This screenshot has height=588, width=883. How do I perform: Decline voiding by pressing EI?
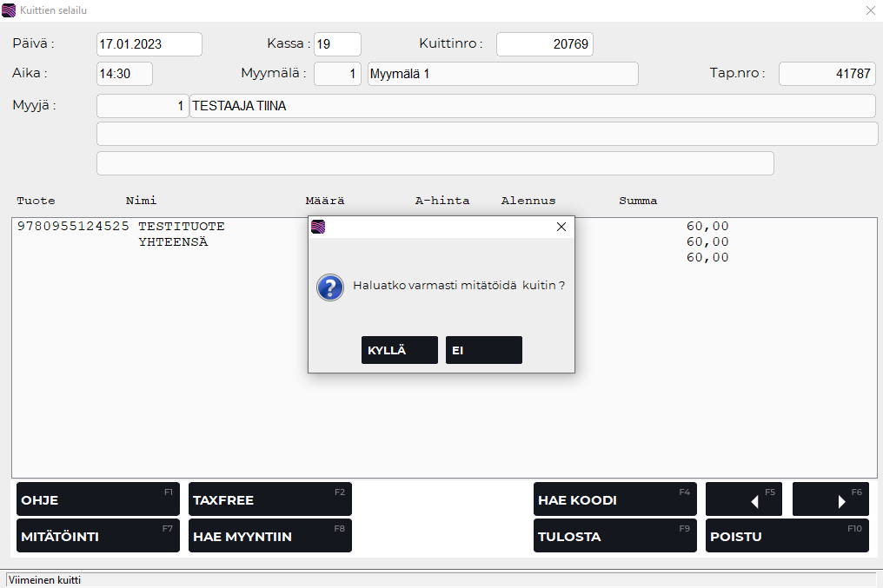[483, 350]
